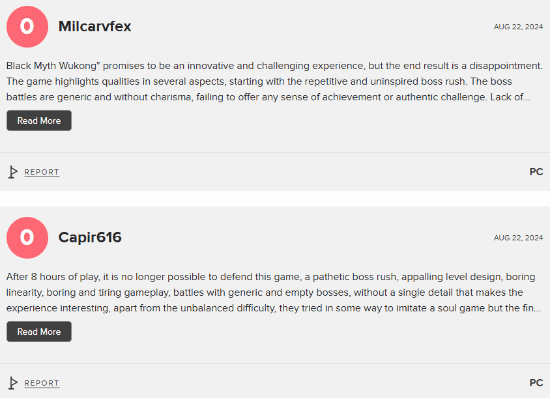Viewport: 550px width, 398px height.
Task: Select the PC platform label on Capir616 review
Action: (536, 383)
